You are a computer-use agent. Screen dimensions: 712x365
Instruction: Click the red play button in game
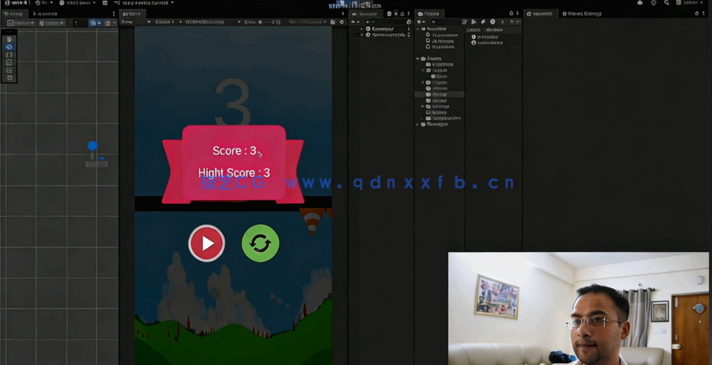click(x=207, y=243)
